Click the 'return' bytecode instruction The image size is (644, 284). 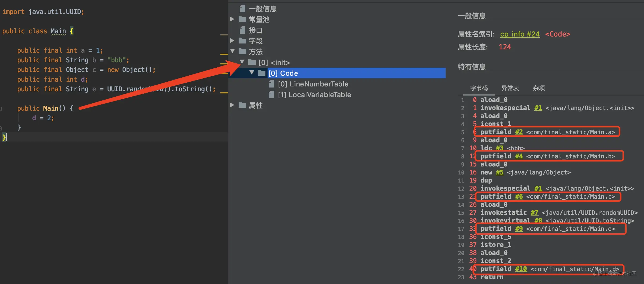[x=492, y=277]
